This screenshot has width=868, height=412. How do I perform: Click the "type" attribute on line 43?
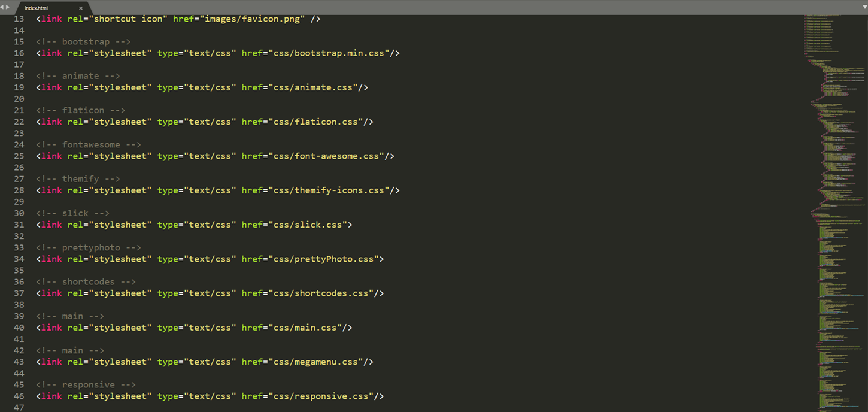168,362
